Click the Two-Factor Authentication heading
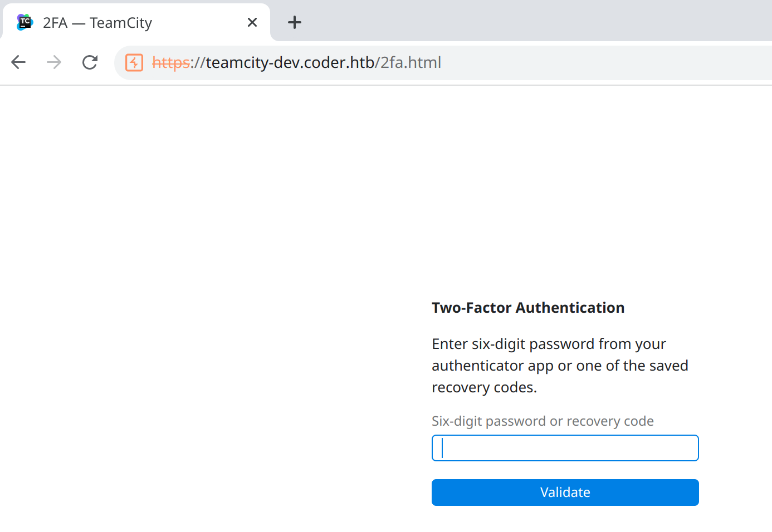Image resolution: width=772 pixels, height=532 pixels. (x=528, y=308)
